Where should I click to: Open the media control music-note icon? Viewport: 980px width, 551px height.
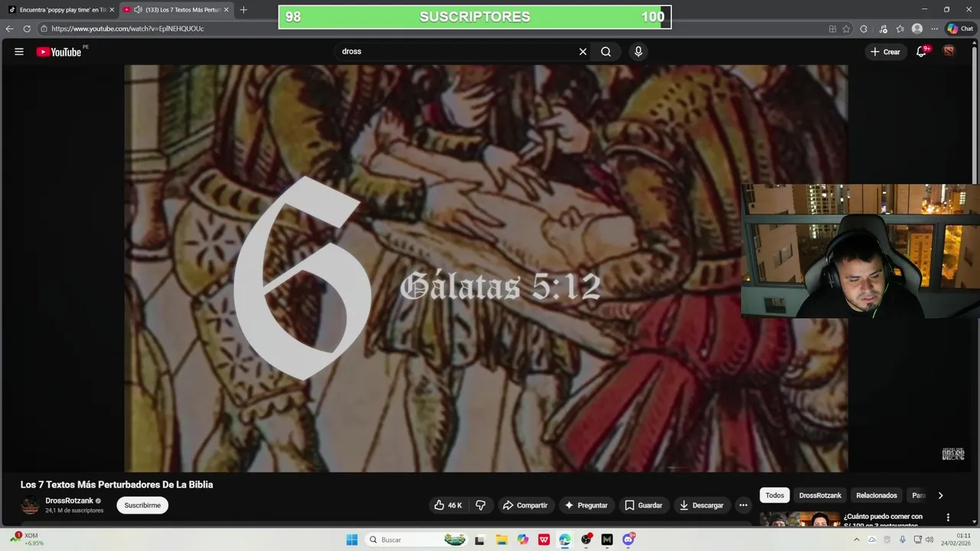[884, 28]
